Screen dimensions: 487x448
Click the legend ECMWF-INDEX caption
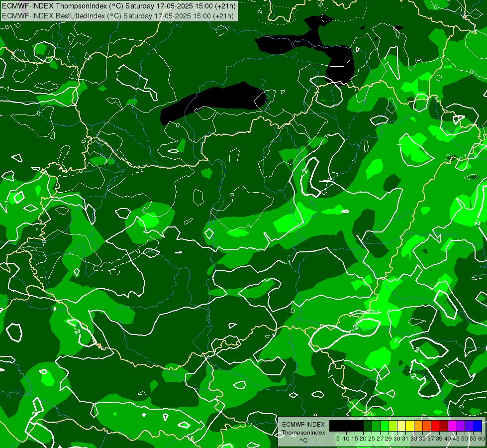click(303, 425)
